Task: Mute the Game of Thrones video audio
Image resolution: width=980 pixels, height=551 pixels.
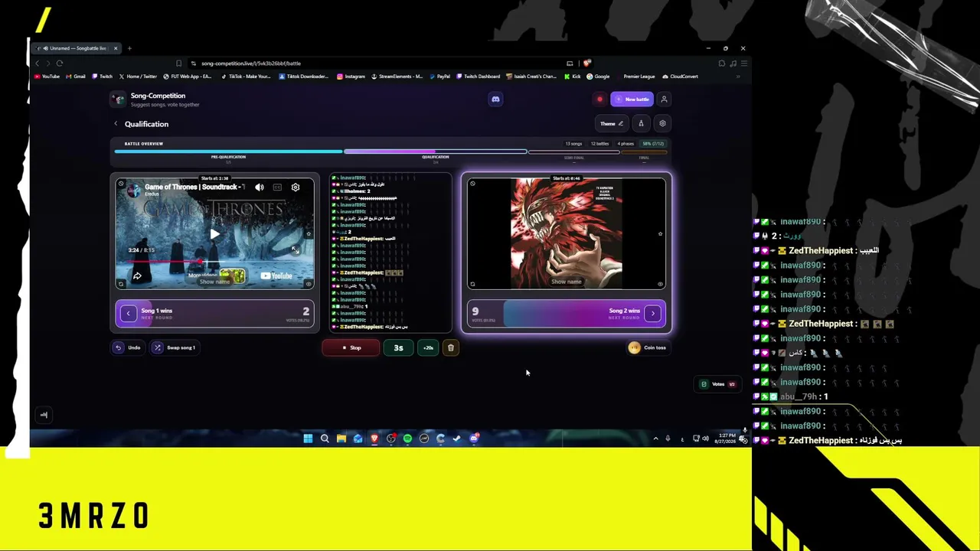Action: (260, 187)
